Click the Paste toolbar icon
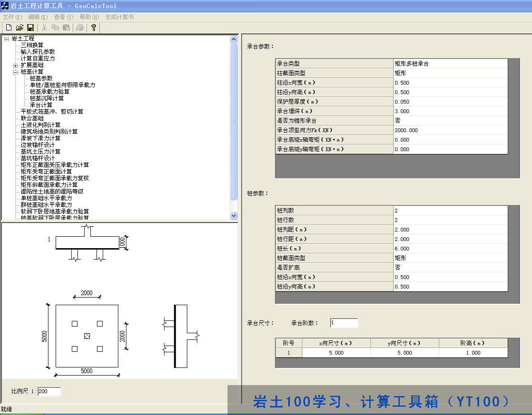 point(66,28)
